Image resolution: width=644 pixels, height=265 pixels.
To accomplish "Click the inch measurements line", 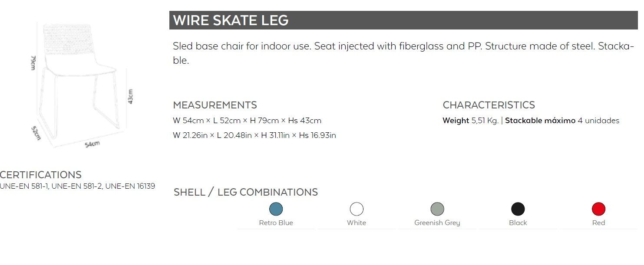I will 254,135.
